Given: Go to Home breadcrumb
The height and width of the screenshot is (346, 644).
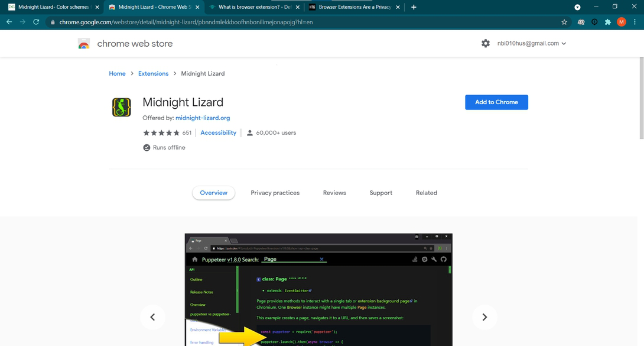Looking at the screenshot, I should [x=117, y=73].
